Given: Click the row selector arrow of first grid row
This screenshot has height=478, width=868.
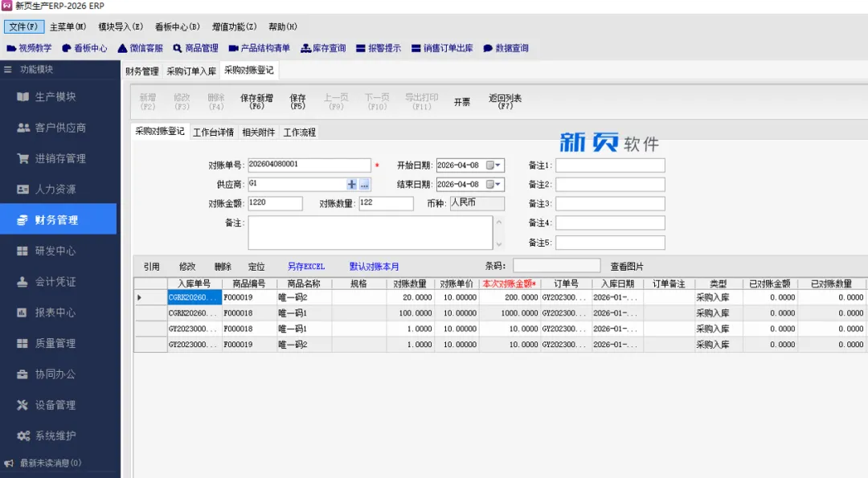Looking at the screenshot, I should (x=150, y=297).
